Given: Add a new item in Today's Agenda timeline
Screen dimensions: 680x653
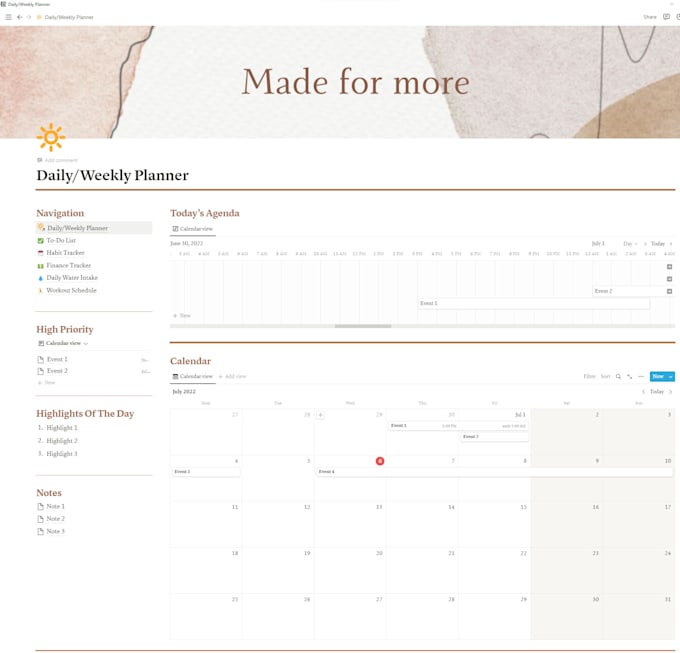Looking at the screenshot, I should 182,316.
